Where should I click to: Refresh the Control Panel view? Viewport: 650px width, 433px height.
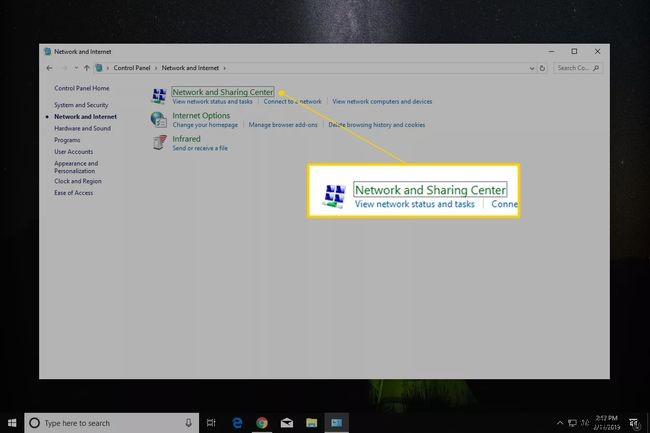click(542, 68)
